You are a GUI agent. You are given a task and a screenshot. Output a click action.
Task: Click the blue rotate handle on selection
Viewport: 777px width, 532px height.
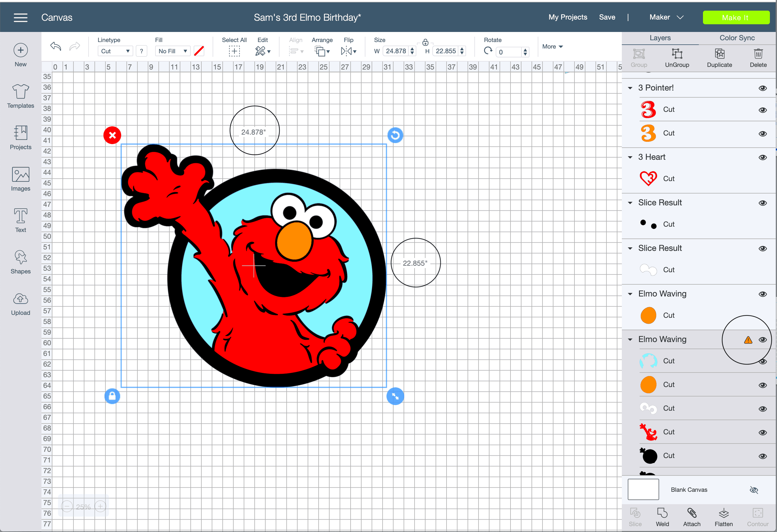coord(395,135)
